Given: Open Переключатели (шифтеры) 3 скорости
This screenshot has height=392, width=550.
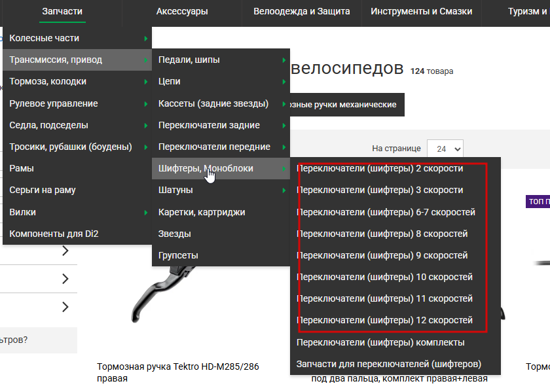Looking at the screenshot, I should click(395, 190).
